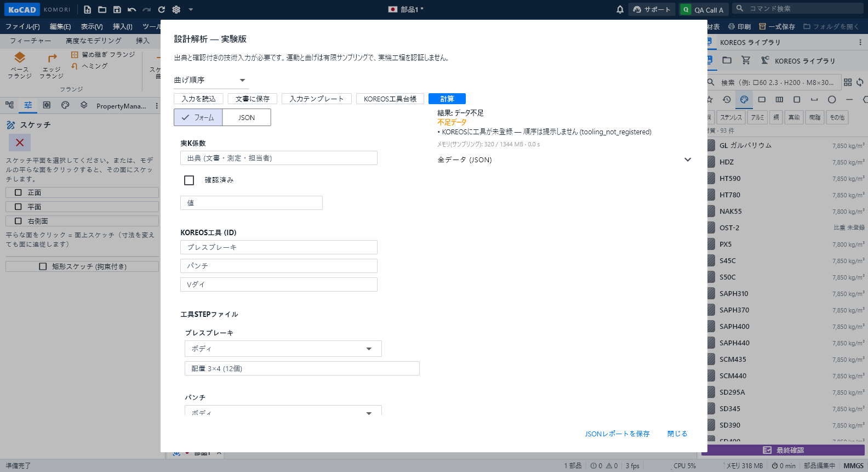Image resolution: width=868 pixels, height=472 pixels.
Task: Click the reload icon in top toolbar
Action: pyautogui.click(x=161, y=9)
